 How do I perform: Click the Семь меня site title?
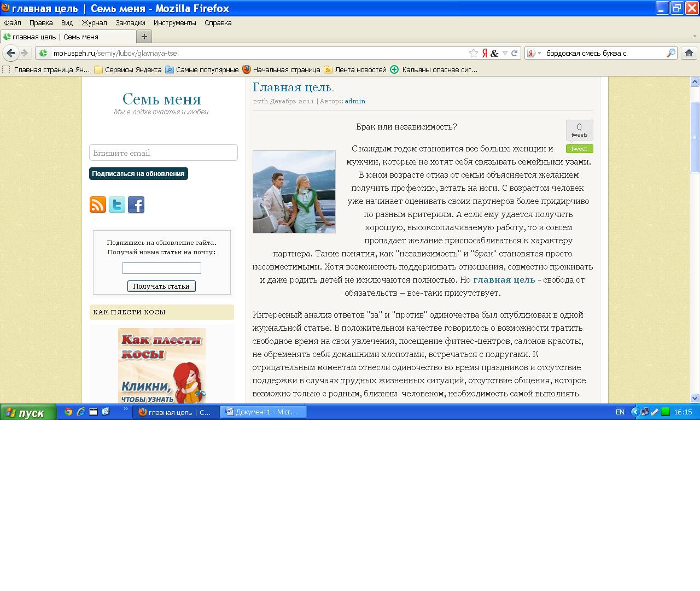(x=161, y=99)
